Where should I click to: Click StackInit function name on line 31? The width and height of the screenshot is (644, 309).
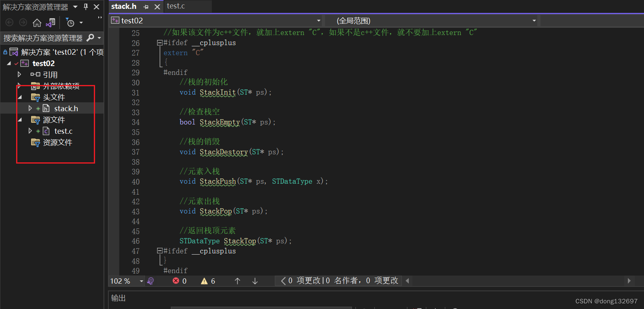217,92
